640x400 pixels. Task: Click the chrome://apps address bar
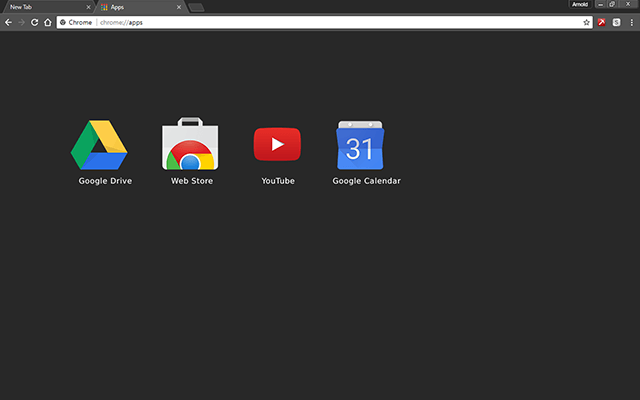pyautogui.click(x=340, y=22)
